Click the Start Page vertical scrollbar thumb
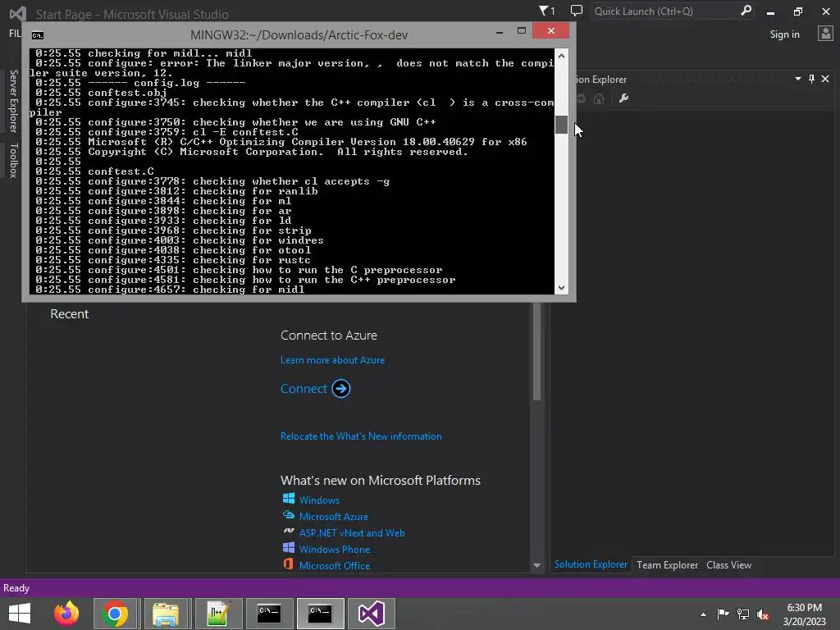The height and width of the screenshot is (630, 840). (x=536, y=351)
